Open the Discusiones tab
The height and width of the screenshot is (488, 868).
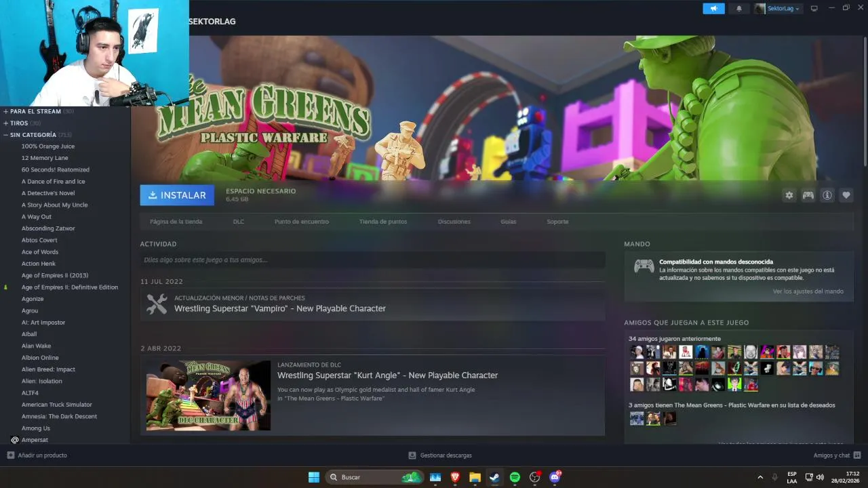pyautogui.click(x=454, y=222)
